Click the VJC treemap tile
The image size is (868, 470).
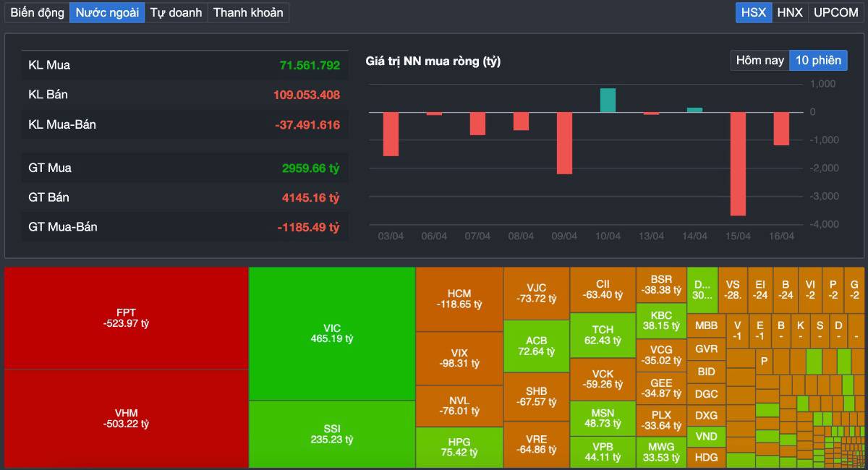(536, 293)
